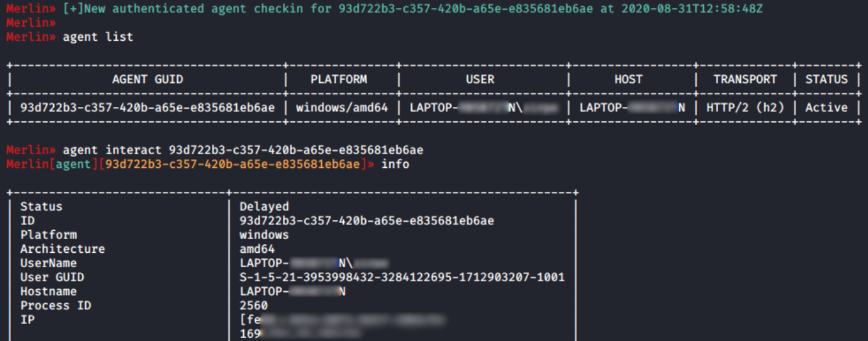Image resolution: width=868 pixels, height=341 pixels.
Task: Click the USER column header
Action: point(479,80)
